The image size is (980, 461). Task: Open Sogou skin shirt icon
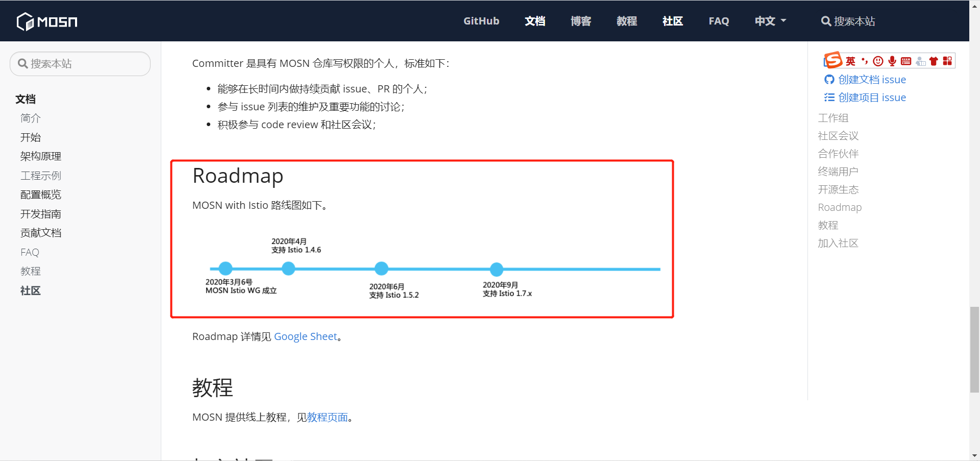tap(934, 61)
